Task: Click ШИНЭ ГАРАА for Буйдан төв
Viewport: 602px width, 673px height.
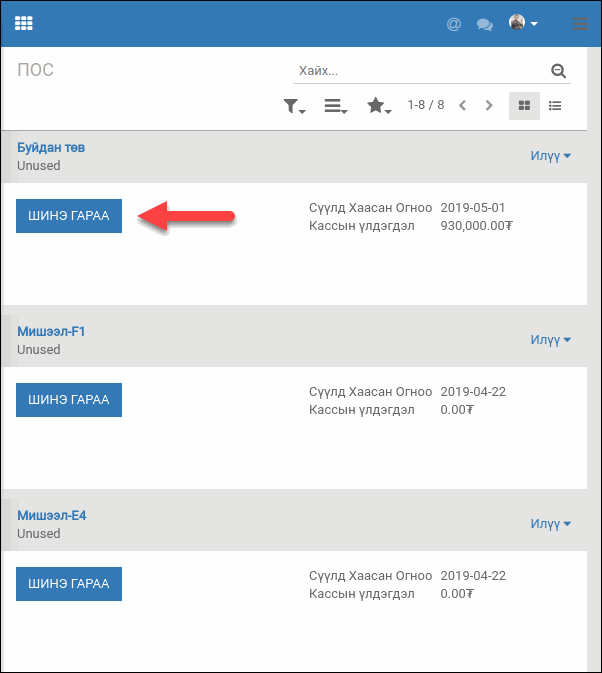Action: pos(69,216)
